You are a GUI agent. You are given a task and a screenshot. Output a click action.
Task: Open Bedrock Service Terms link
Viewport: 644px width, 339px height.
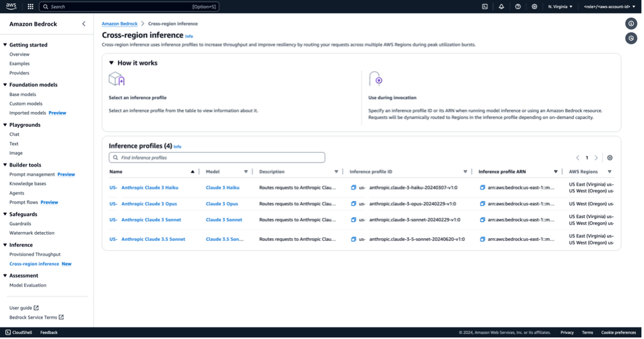(37, 318)
